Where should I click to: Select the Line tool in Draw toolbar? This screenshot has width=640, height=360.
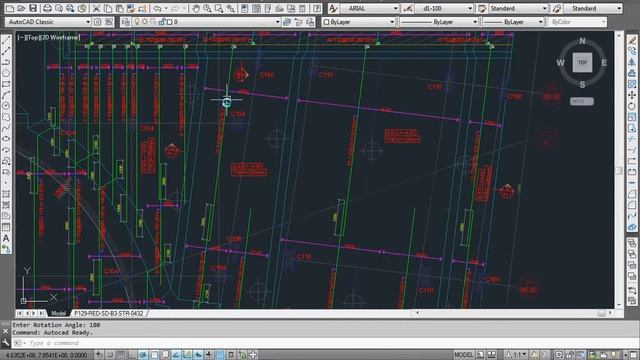coord(6,40)
